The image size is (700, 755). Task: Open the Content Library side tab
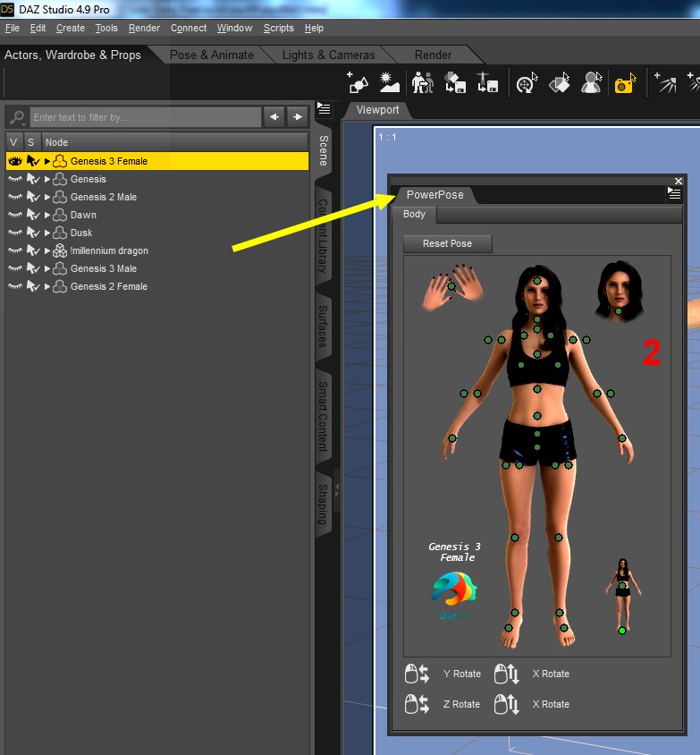point(324,236)
